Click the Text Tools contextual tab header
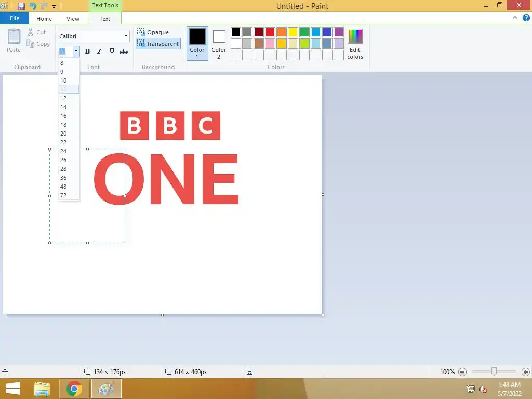The image size is (532, 399). [x=105, y=5]
